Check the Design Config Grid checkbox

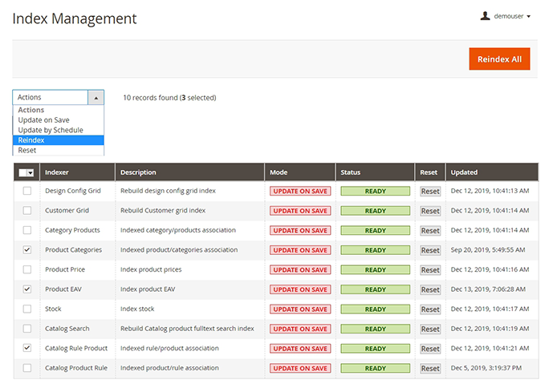(x=27, y=191)
